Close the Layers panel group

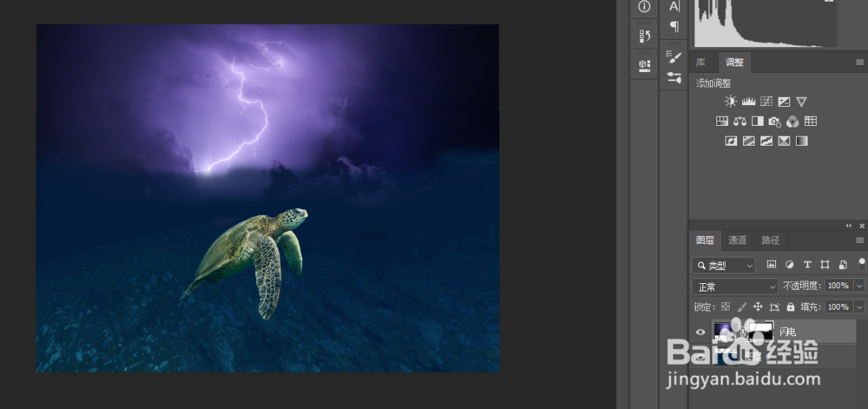point(862,226)
